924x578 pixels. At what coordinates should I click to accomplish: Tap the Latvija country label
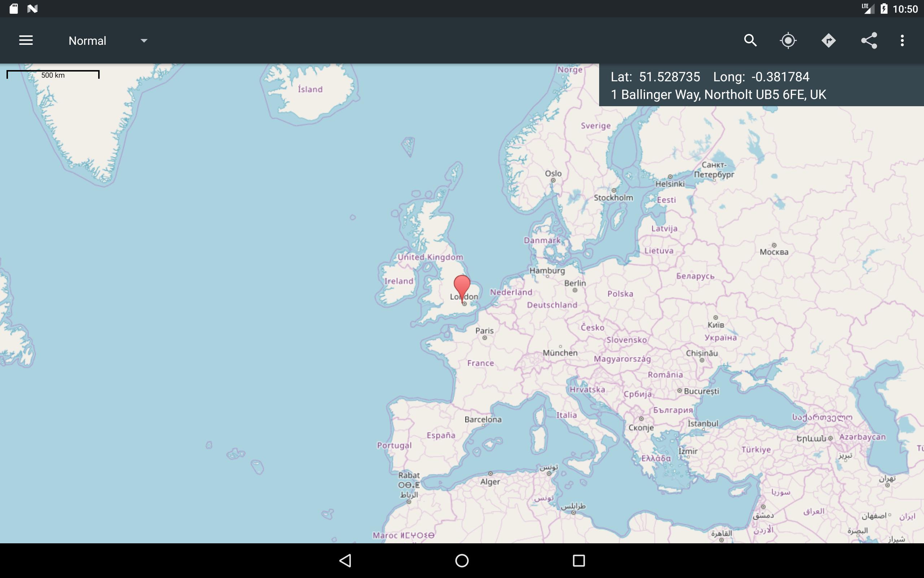pos(664,229)
